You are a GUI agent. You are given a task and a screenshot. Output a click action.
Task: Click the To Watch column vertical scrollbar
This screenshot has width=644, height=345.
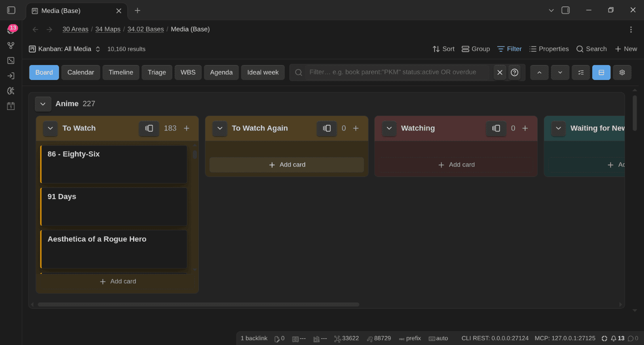tap(195, 154)
